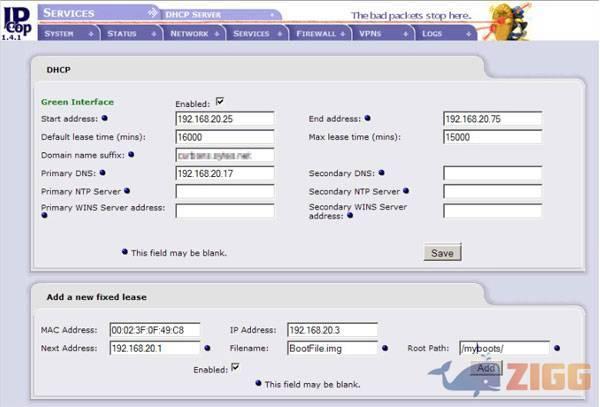The image size is (600, 407).
Task: Click blue dot next to End address
Action: coord(367,118)
